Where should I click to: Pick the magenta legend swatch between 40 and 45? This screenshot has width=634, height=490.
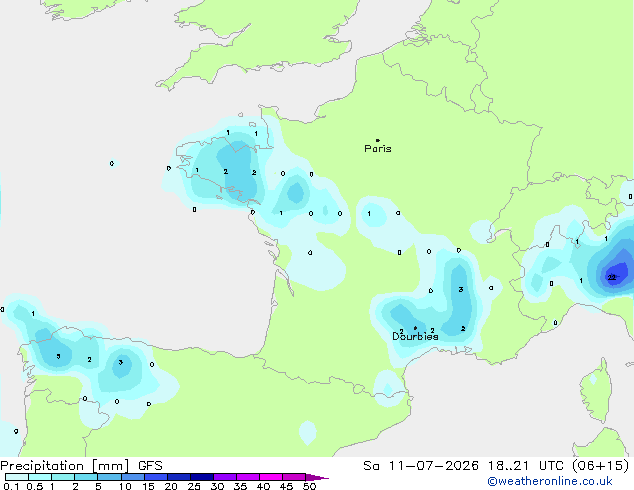tap(271, 477)
